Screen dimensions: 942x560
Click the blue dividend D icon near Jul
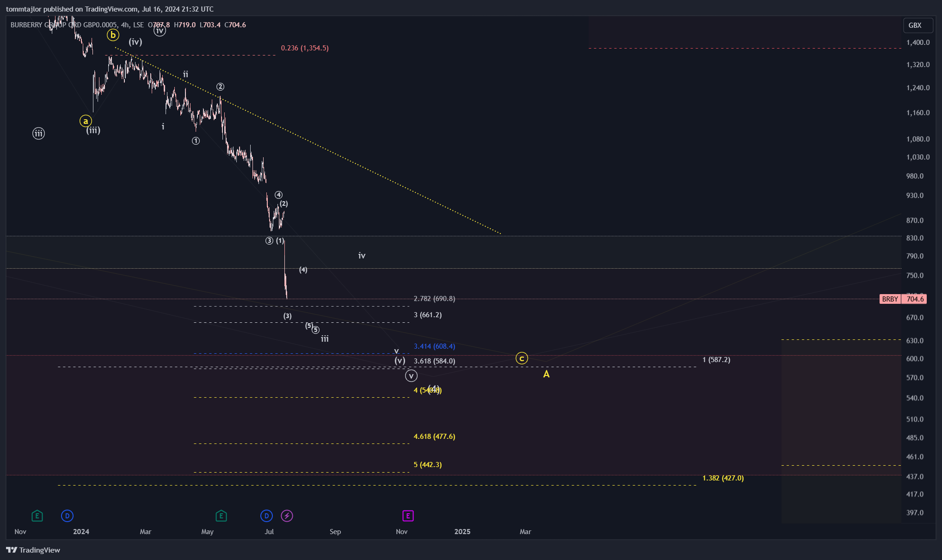[266, 516]
